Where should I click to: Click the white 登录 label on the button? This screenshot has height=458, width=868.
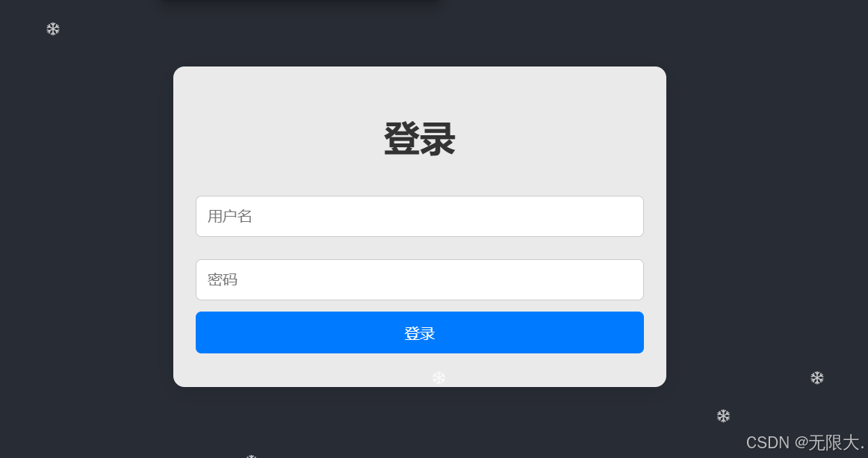pyautogui.click(x=420, y=333)
